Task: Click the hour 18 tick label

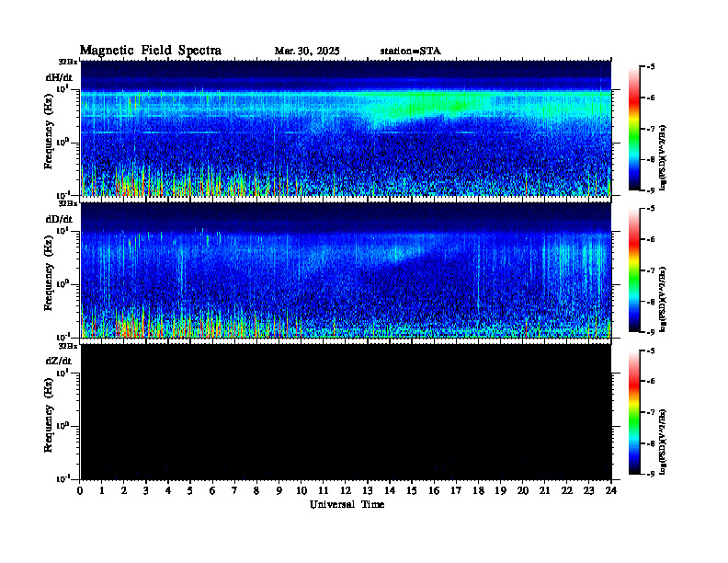Action: (x=478, y=491)
